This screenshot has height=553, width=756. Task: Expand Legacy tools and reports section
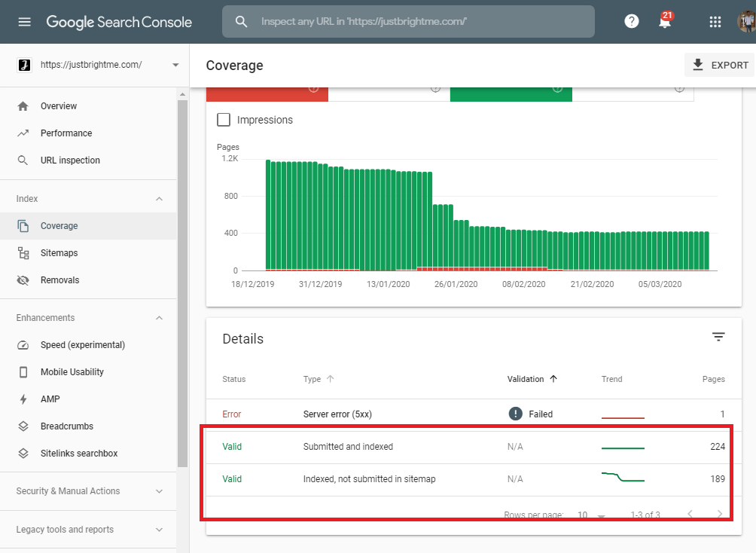(x=159, y=530)
